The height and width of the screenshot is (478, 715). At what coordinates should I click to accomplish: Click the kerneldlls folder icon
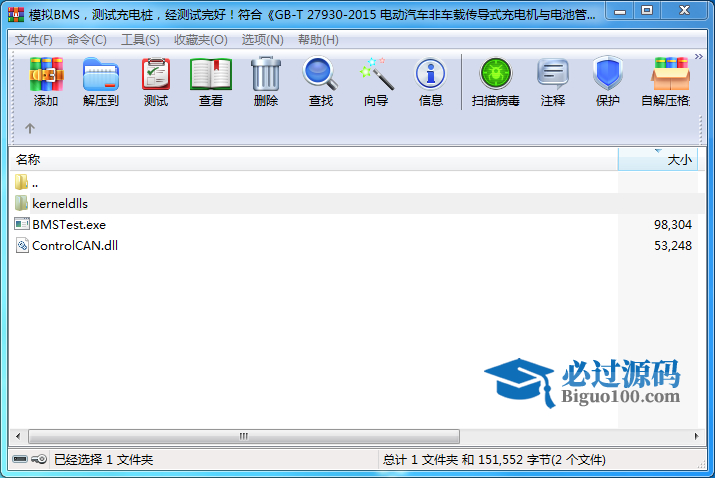click(21, 203)
